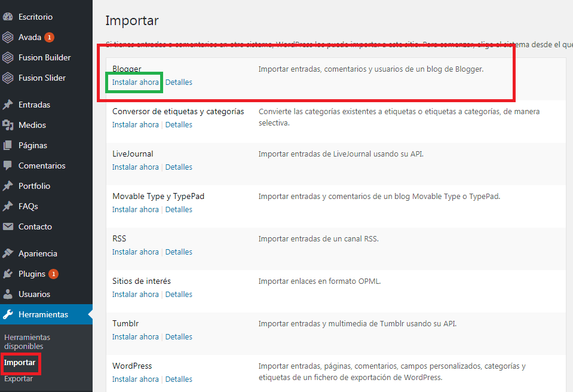The height and width of the screenshot is (392, 573).
Task: Click the Escritorio dashboard icon
Action: 8,17
